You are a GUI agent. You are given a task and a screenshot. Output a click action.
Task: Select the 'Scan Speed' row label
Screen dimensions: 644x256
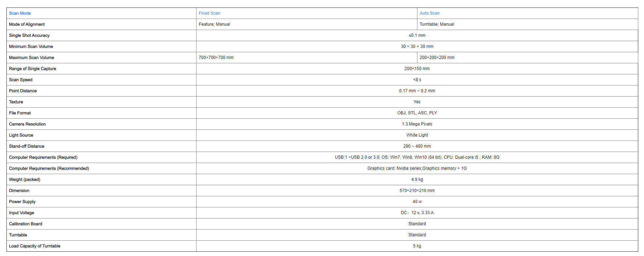[21, 80]
